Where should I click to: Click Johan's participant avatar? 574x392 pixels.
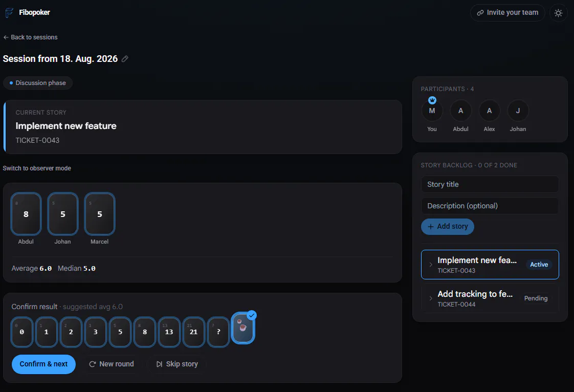click(x=518, y=111)
